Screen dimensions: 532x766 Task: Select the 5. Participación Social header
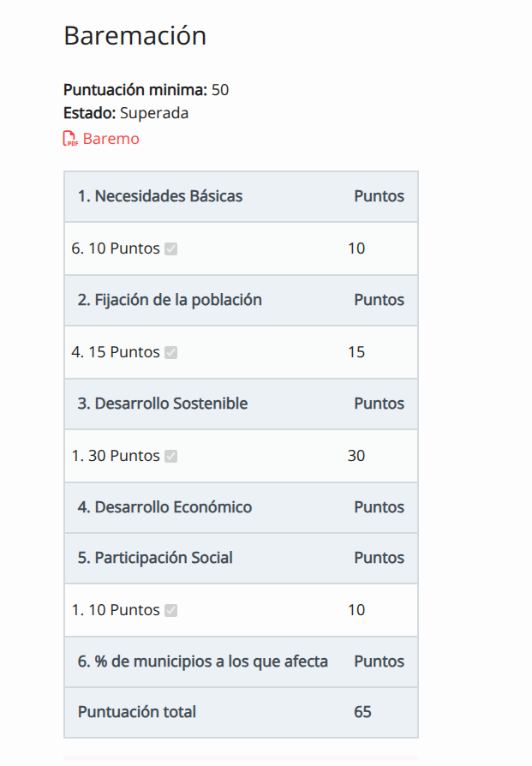(155, 558)
